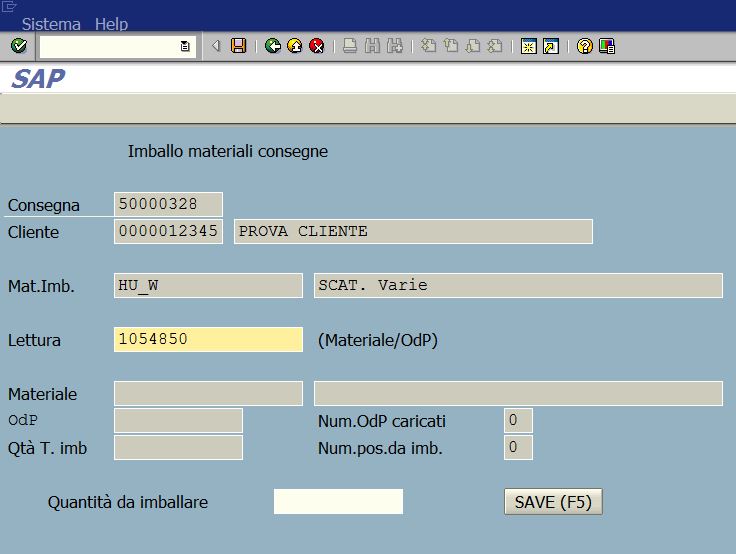Click the Quantità da imballare input field
736x554 pixels.
338,501
